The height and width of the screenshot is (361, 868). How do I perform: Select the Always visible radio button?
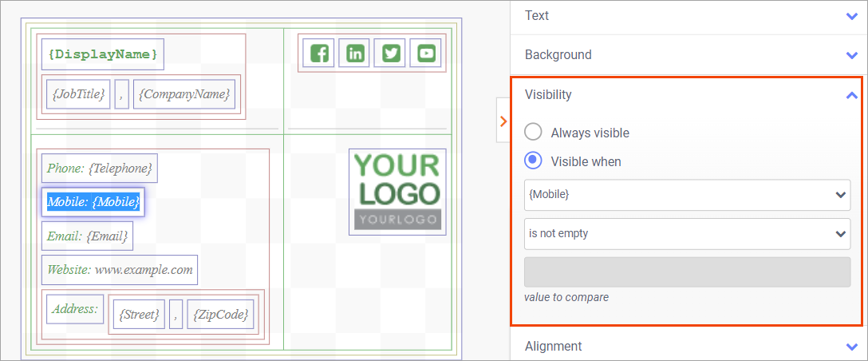point(533,133)
